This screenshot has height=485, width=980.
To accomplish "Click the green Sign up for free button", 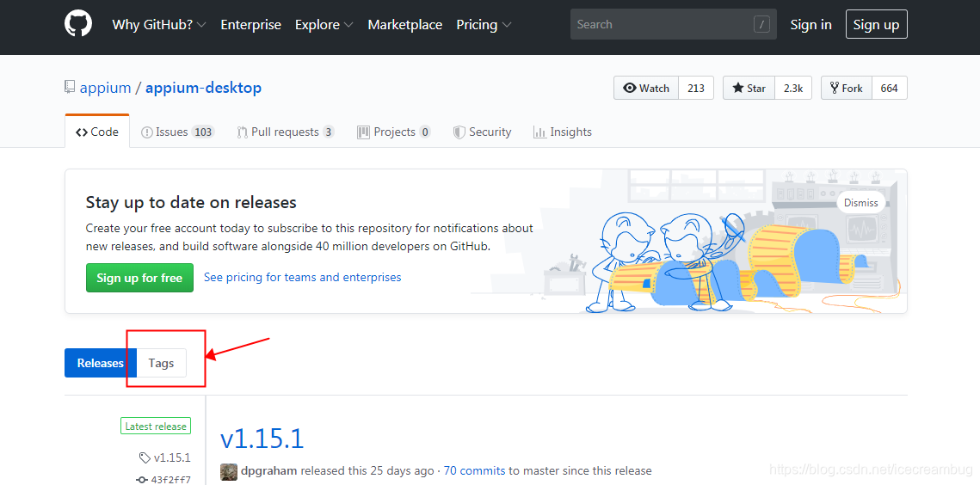I will point(140,278).
